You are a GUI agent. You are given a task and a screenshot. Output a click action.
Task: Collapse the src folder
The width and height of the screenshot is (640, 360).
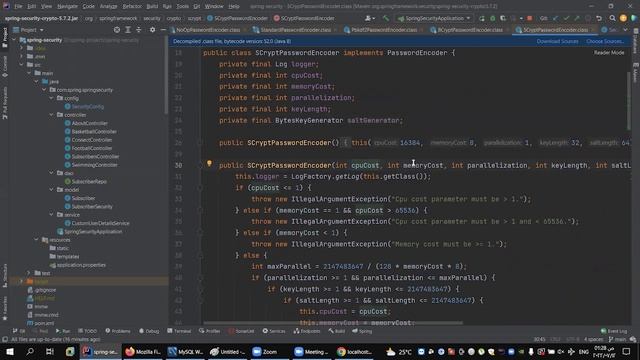pyautogui.click(x=21, y=64)
